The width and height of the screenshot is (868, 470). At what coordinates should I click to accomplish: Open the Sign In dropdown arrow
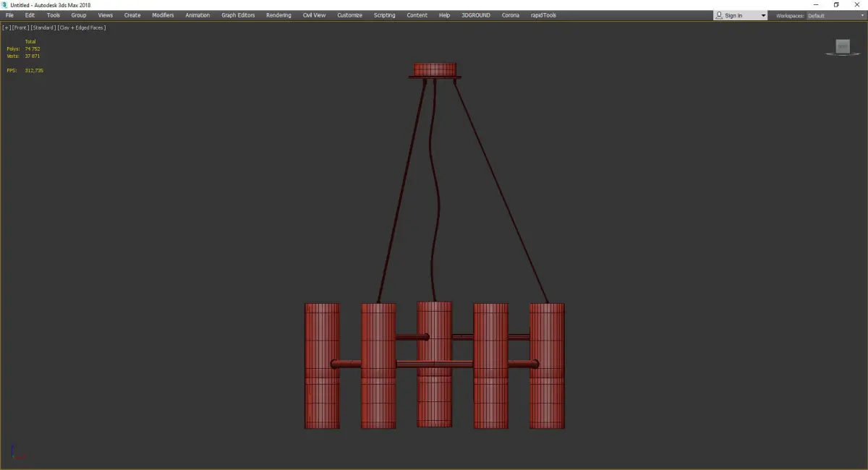(x=762, y=15)
